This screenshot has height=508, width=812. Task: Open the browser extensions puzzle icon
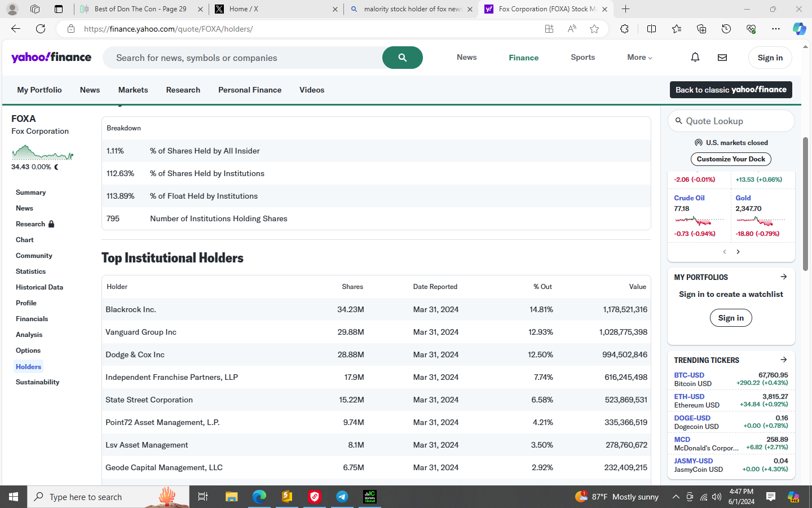[x=624, y=29]
